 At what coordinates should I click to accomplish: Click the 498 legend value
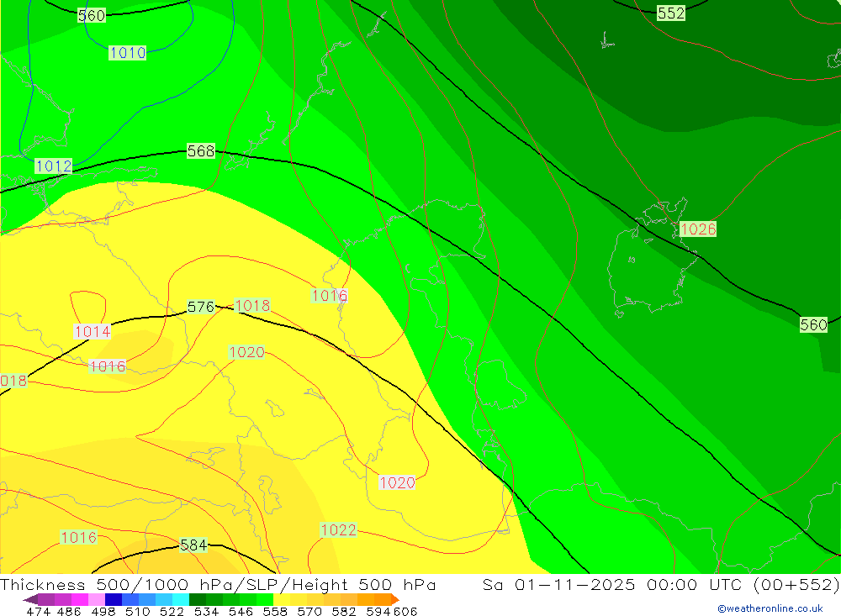coord(103,611)
